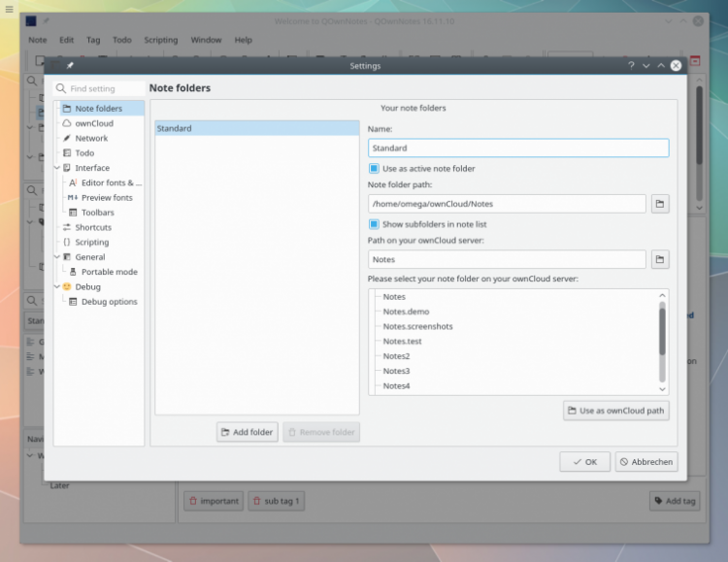Select Notes.demo in server folder list
This screenshot has height=562, width=728.
(x=406, y=312)
